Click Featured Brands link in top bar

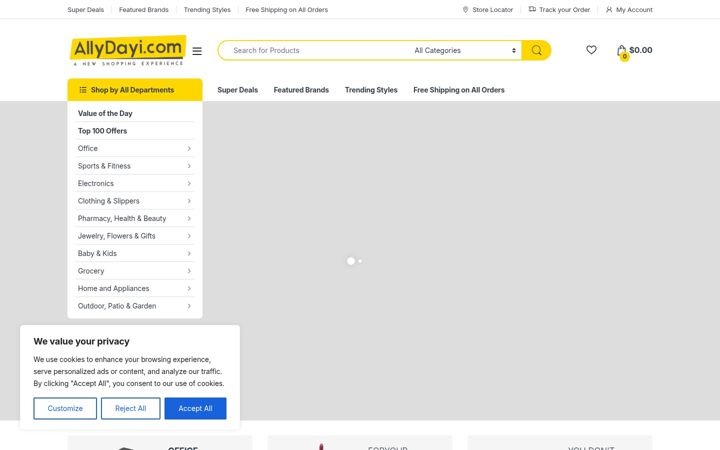144,10
